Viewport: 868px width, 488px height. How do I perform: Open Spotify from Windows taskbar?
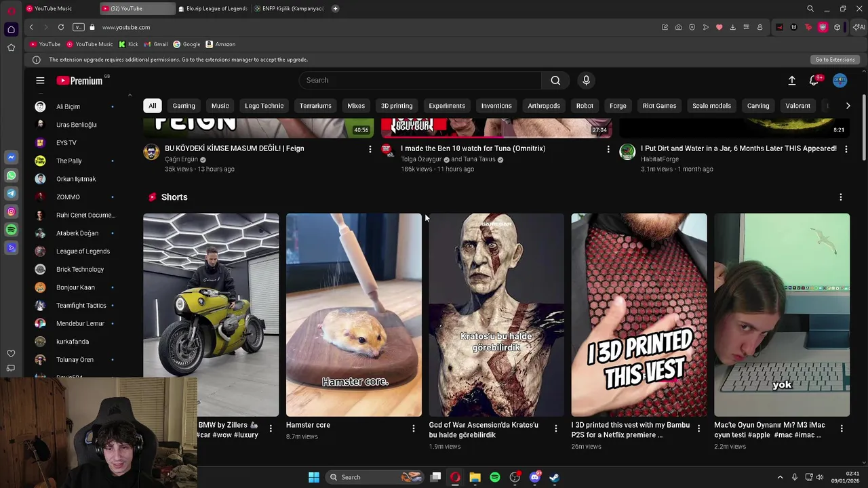[x=495, y=477]
